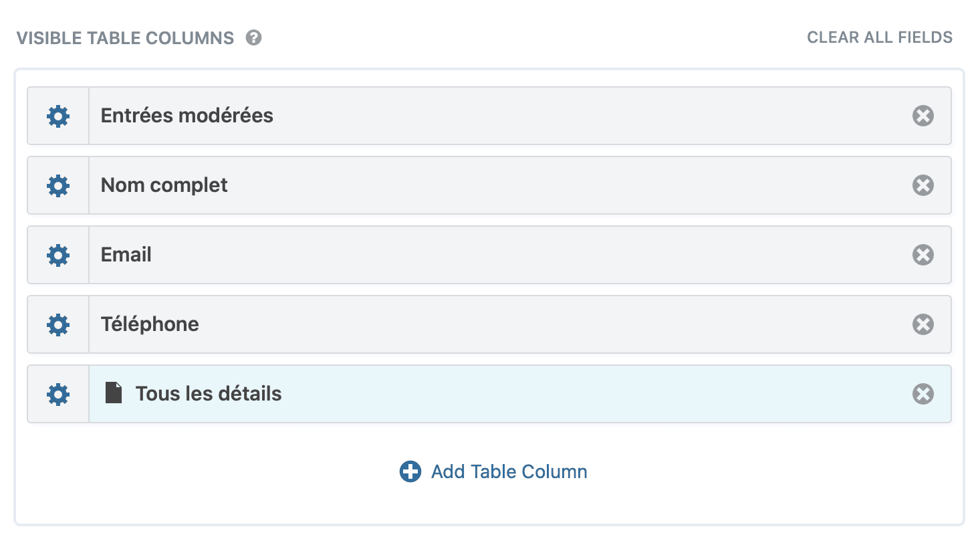
Task: Click the Visible Table Columns heading
Action: click(x=126, y=38)
